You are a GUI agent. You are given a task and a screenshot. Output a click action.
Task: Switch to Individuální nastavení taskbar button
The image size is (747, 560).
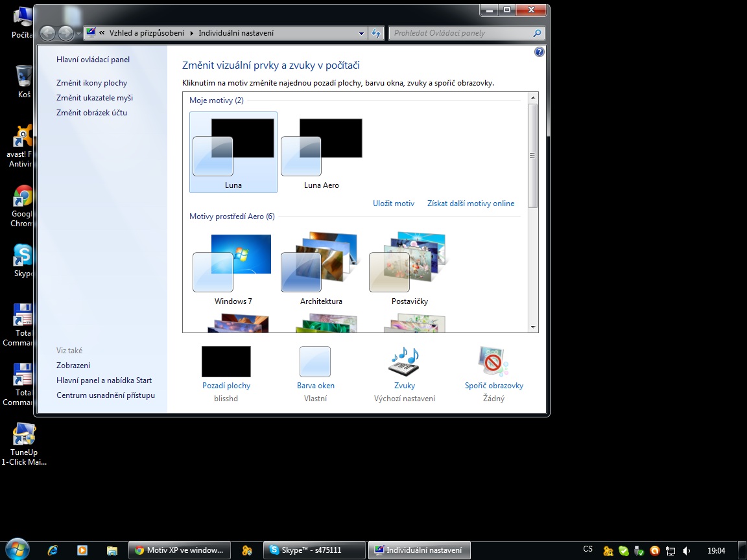pos(419,550)
